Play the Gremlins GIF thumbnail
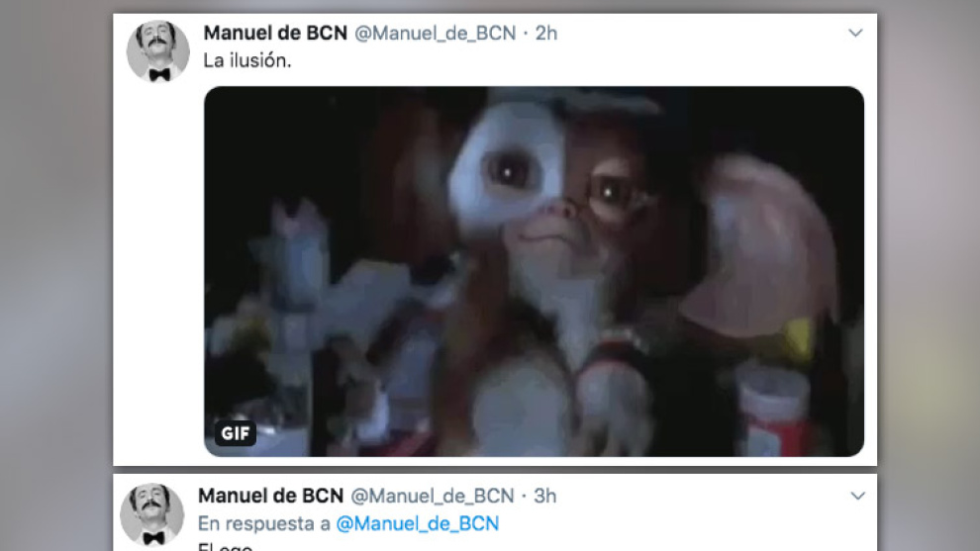 click(x=535, y=271)
